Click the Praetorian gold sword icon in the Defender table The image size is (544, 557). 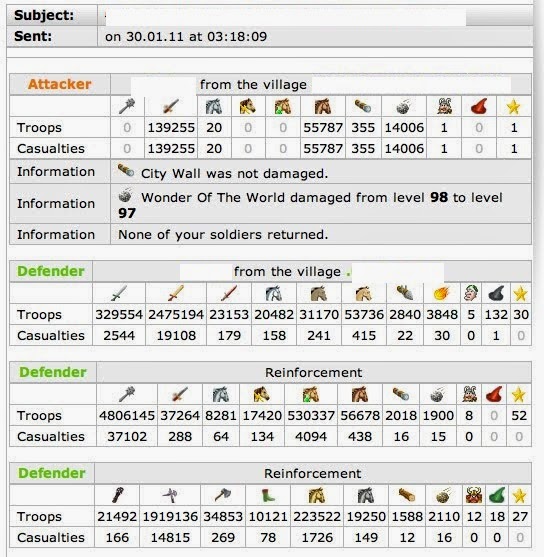(176, 293)
